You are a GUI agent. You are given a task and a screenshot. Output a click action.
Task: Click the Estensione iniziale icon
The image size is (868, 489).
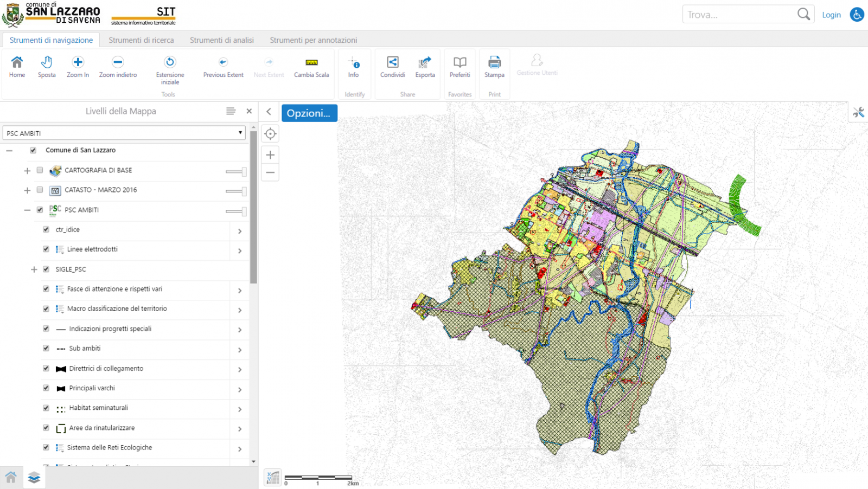(170, 62)
